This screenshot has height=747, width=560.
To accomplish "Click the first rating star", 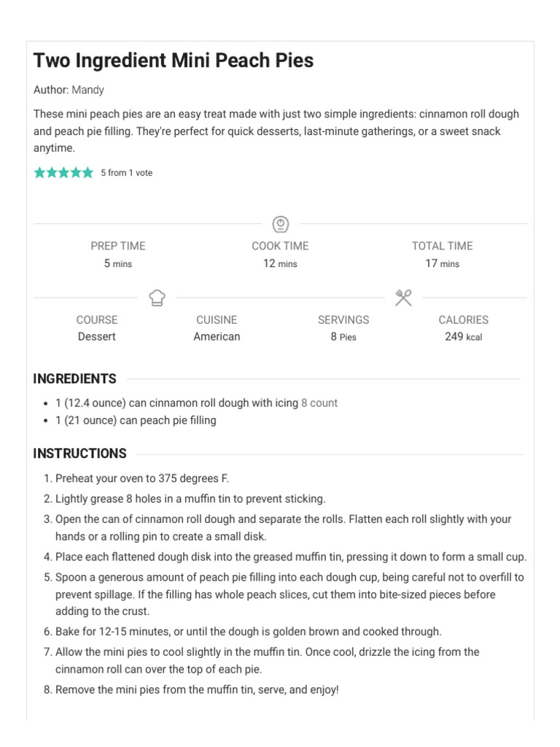I will (x=39, y=172).
